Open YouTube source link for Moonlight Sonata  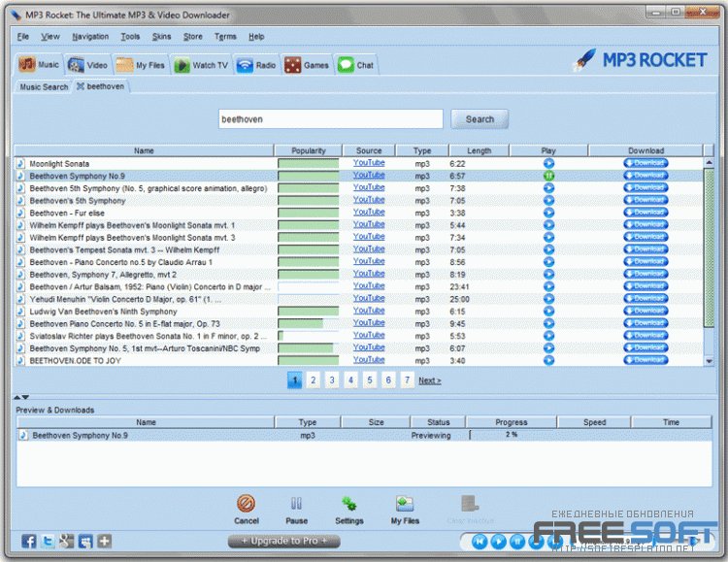tap(369, 162)
